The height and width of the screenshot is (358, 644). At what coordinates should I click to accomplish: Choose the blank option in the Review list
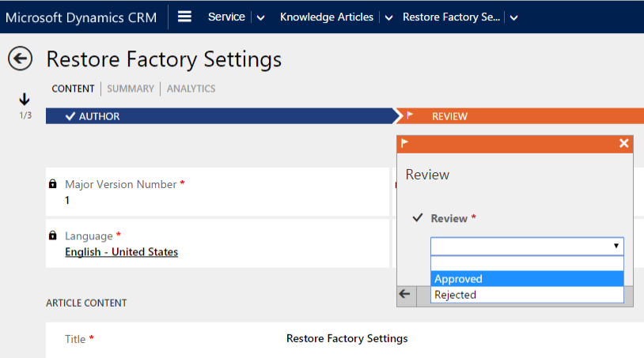(x=527, y=263)
